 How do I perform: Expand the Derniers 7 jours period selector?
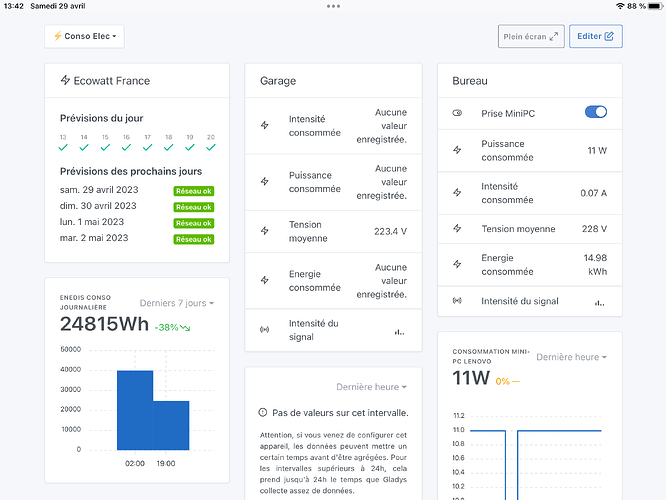pyautogui.click(x=176, y=303)
